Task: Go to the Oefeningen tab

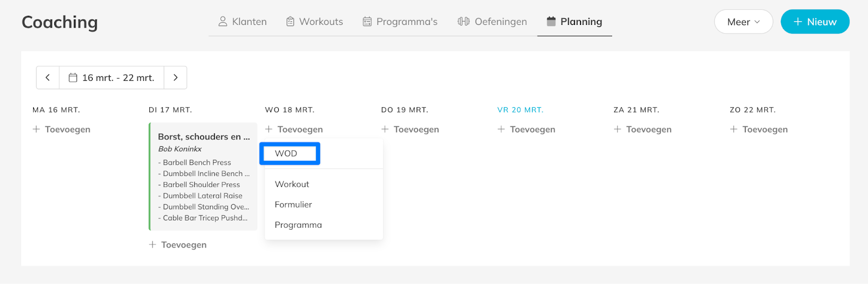Action: pos(492,22)
